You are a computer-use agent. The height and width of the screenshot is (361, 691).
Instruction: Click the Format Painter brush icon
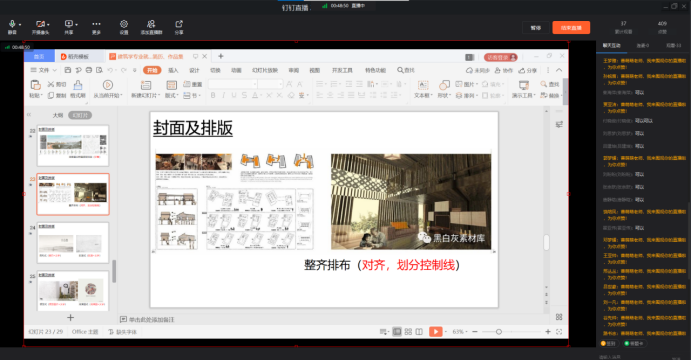tap(78, 85)
